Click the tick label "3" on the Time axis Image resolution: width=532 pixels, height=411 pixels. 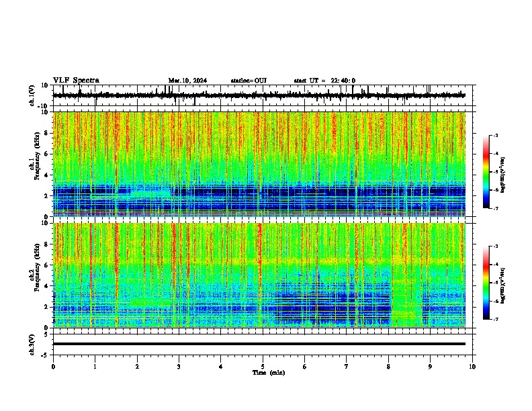179,367
